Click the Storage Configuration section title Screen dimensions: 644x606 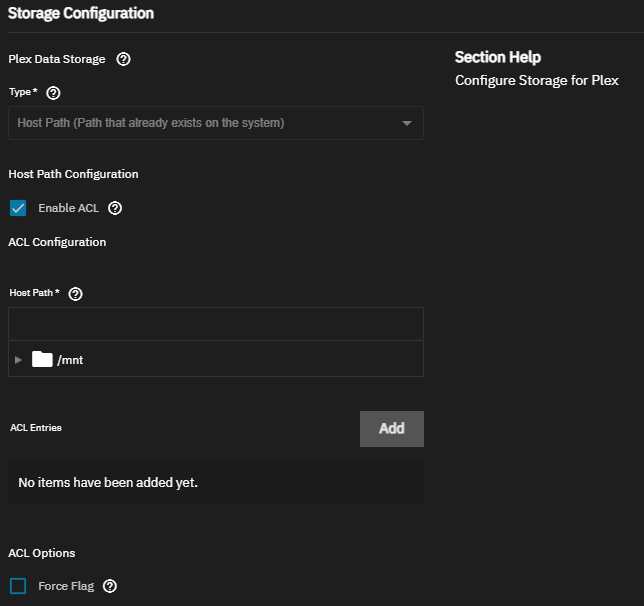(x=81, y=13)
